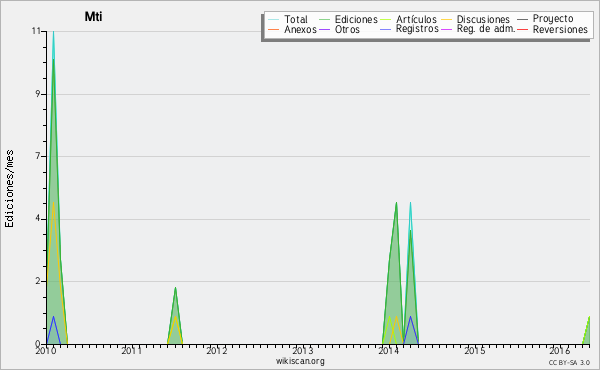
Task: Click the y-axis value 11
Action: point(36,31)
